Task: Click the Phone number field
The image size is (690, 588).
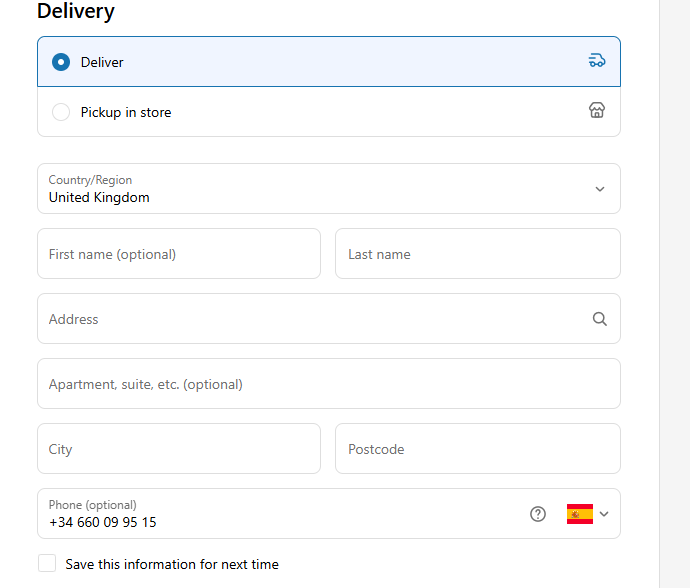Action: [x=282, y=514]
